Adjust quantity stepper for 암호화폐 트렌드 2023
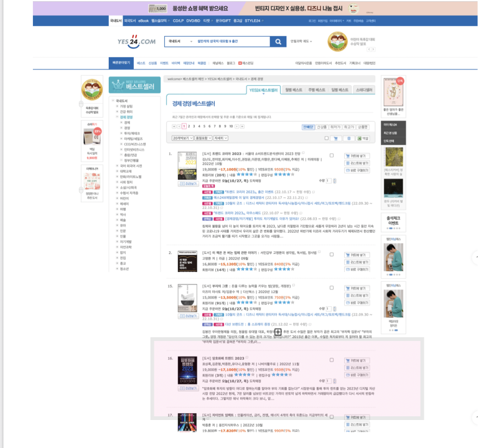 [x=335, y=381]
